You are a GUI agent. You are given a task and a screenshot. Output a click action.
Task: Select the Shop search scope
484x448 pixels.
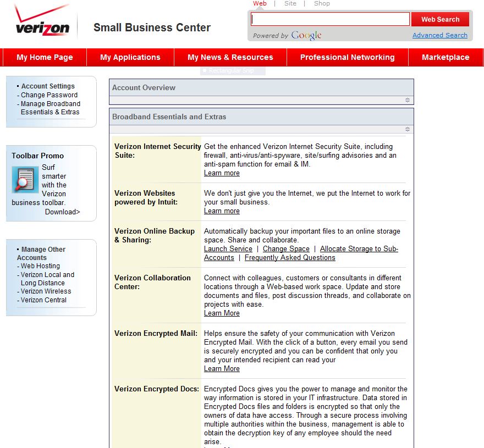pyautogui.click(x=322, y=3)
